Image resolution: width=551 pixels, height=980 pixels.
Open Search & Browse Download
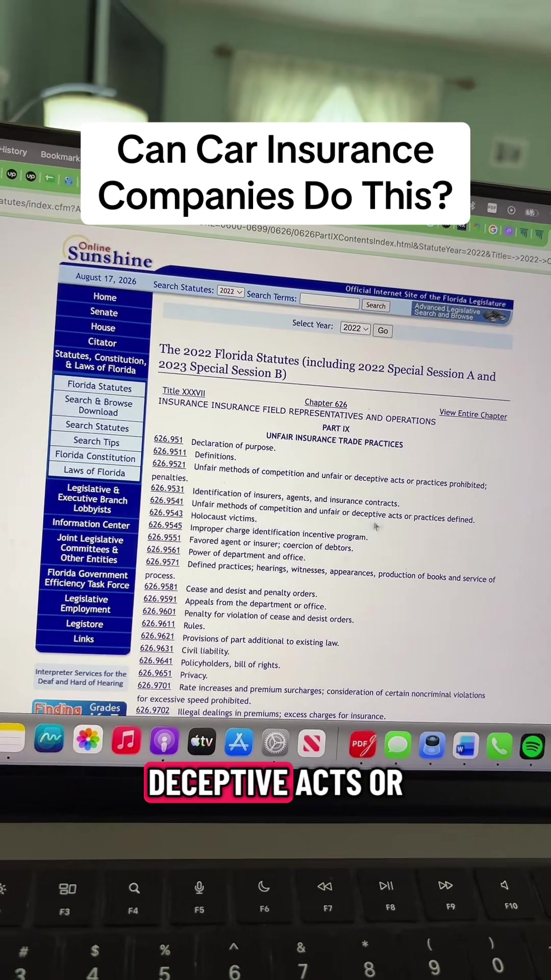tap(98, 406)
